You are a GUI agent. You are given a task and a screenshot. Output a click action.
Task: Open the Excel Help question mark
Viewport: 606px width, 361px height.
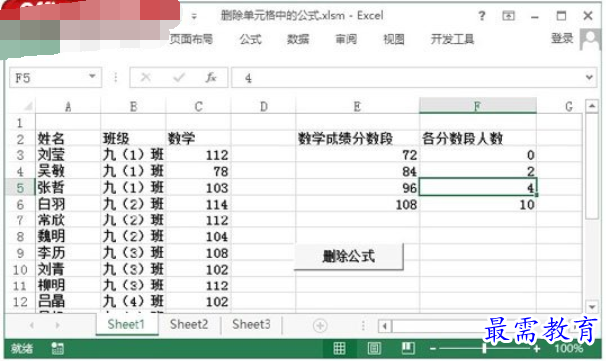[482, 16]
